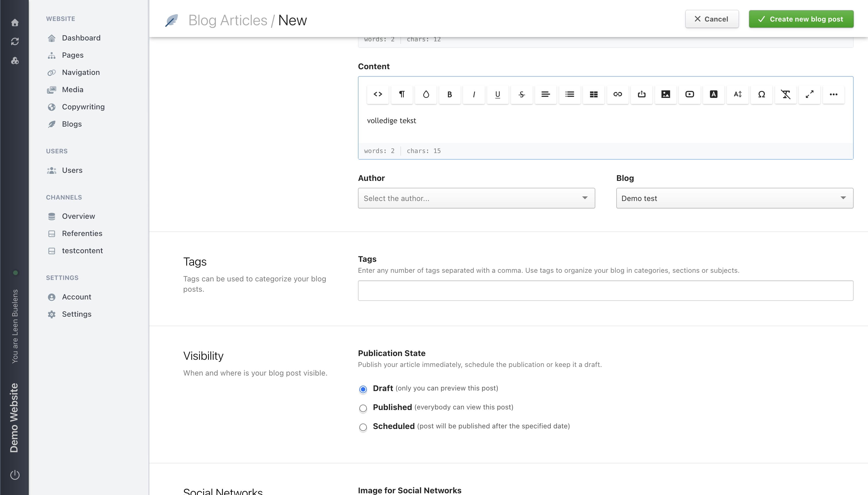Click into the Tags input field
The width and height of the screenshot is (868, 495).
tap(605, 291)
